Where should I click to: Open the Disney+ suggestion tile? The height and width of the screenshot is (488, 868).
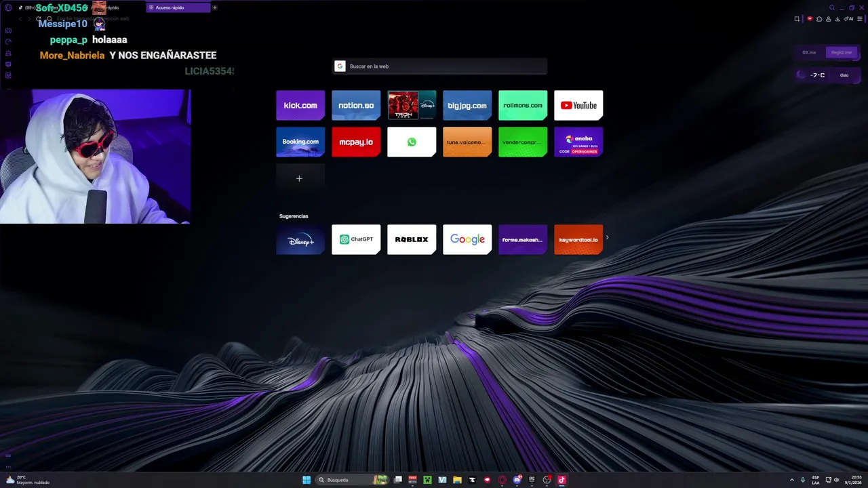tap(300, 239)
